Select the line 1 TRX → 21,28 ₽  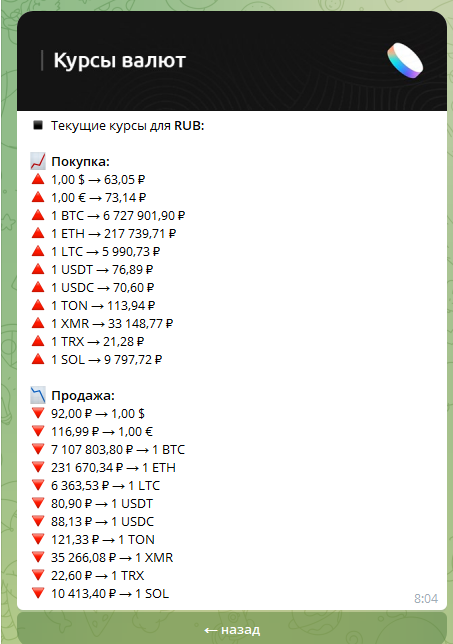[x=98, y=341]
